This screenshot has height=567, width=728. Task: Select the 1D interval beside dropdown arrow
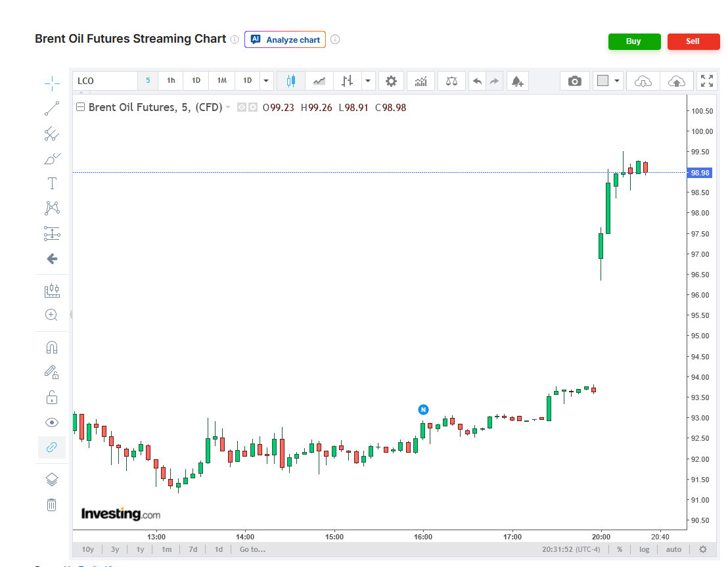click(248, 81)
